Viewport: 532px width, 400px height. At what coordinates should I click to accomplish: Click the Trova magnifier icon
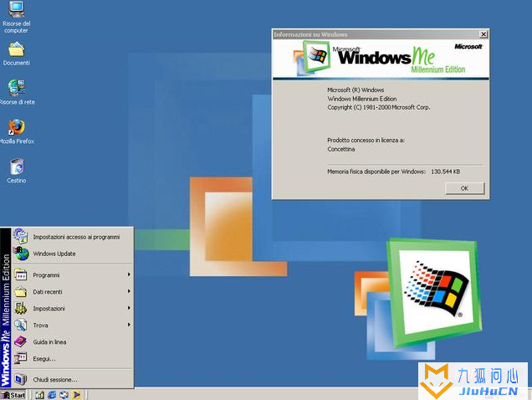pos(21,325)
